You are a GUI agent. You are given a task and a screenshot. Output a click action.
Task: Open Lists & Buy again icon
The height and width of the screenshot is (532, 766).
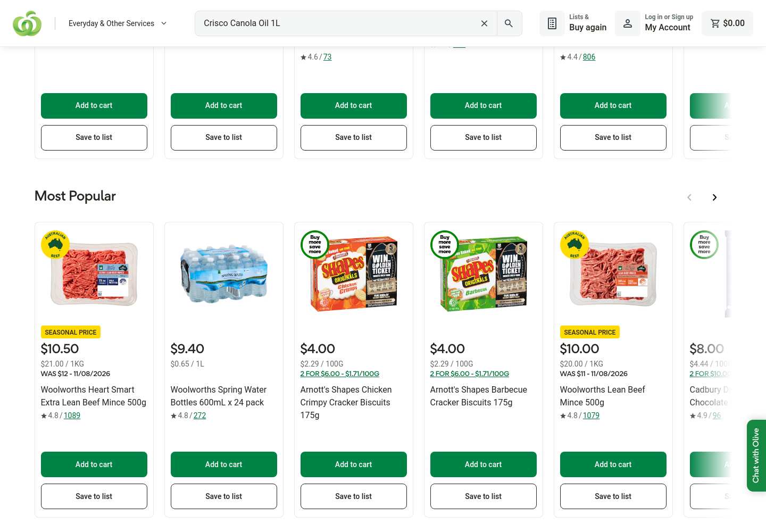[x=552, y=23]
